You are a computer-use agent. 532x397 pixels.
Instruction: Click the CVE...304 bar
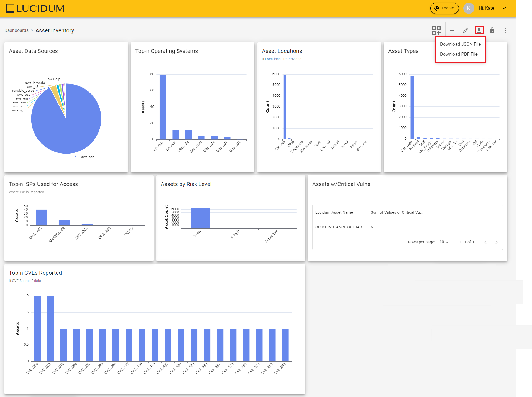click(37, 329)
